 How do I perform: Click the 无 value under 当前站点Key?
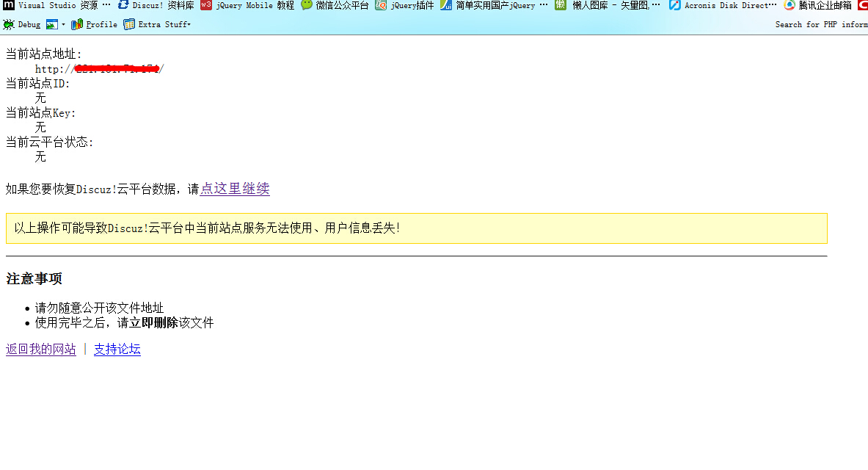point(40,128)
